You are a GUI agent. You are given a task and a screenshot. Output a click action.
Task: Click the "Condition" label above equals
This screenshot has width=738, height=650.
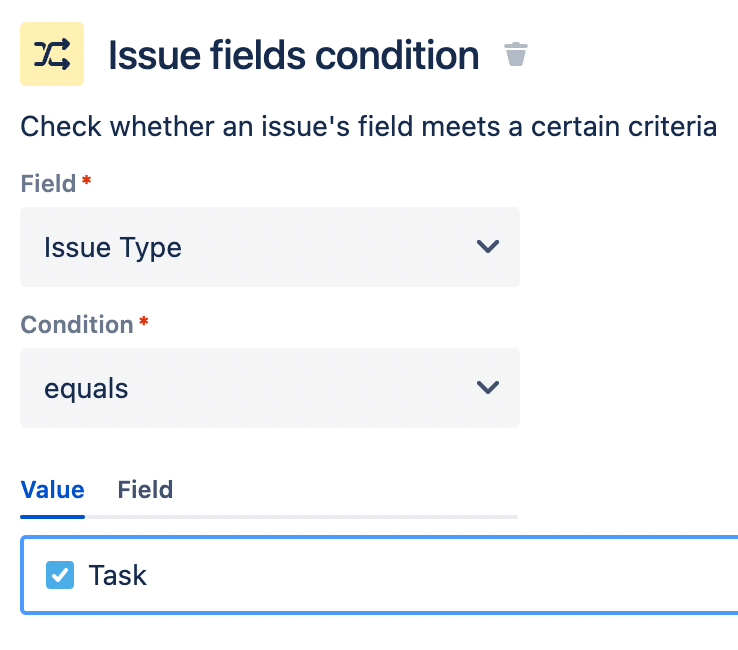[77, 325]
